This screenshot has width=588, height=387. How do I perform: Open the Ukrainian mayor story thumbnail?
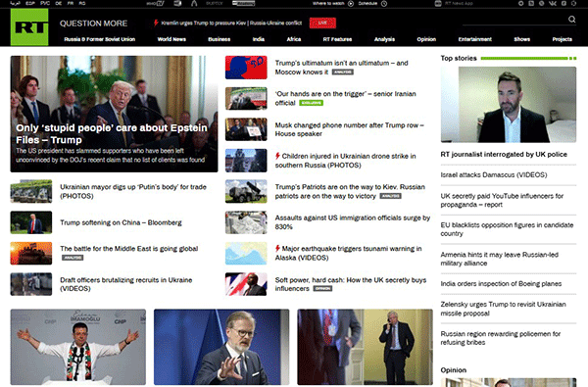click(31, 191)
